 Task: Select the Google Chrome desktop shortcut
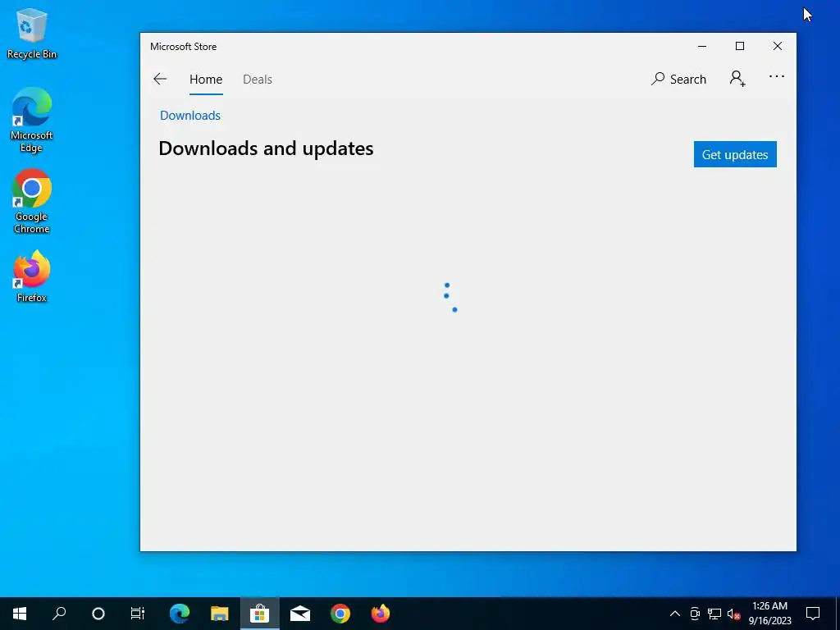32,202
